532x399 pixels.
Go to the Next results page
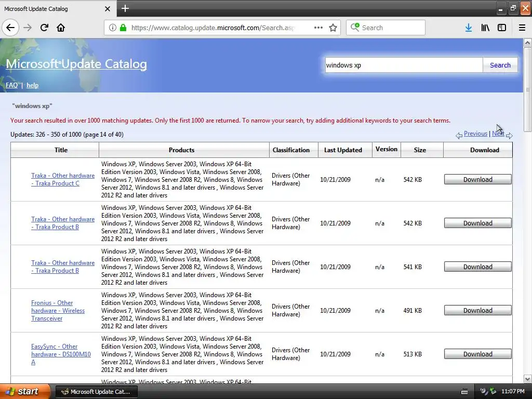(498, 134)
